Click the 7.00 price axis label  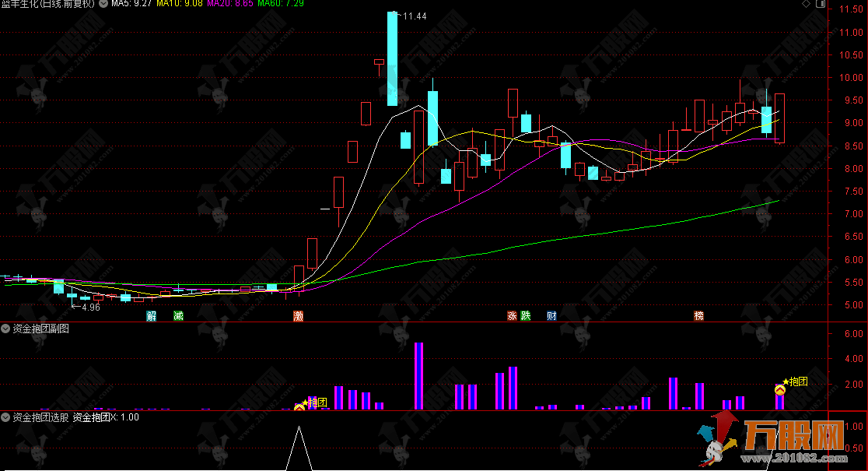(x=853, y=214)
